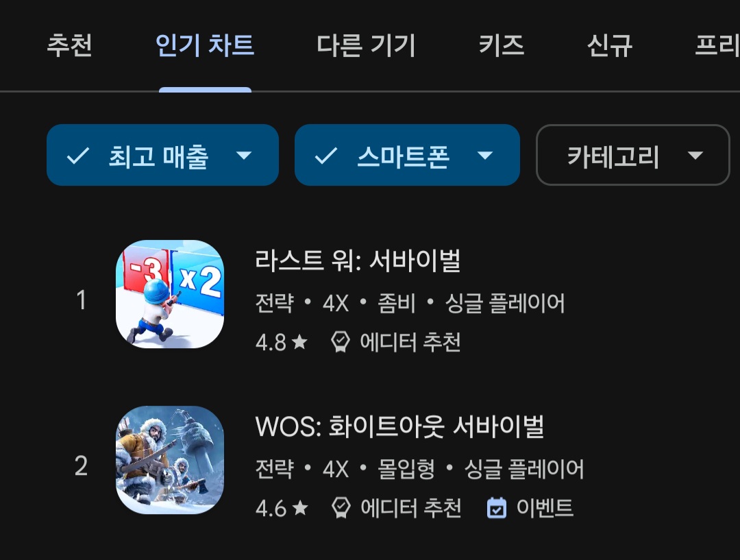Switch to the 다른 기기 tab
This screenshot has width=740, height=560.
point(366,46)
